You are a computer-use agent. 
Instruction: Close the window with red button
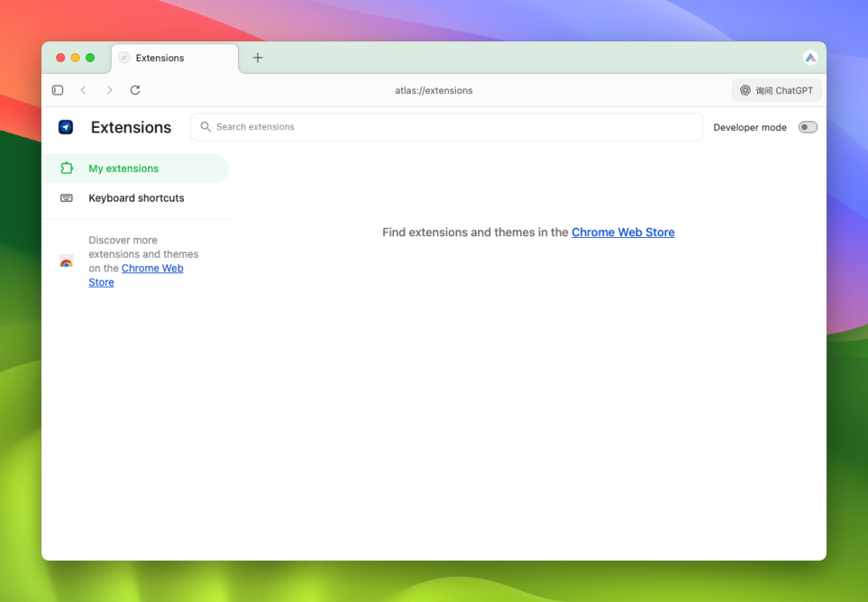60,58
